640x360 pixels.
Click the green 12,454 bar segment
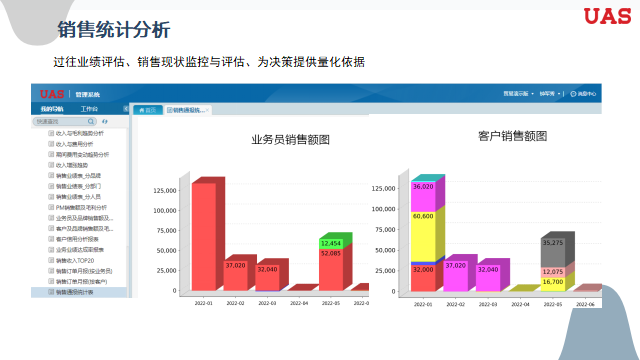[x=331, y=244]
